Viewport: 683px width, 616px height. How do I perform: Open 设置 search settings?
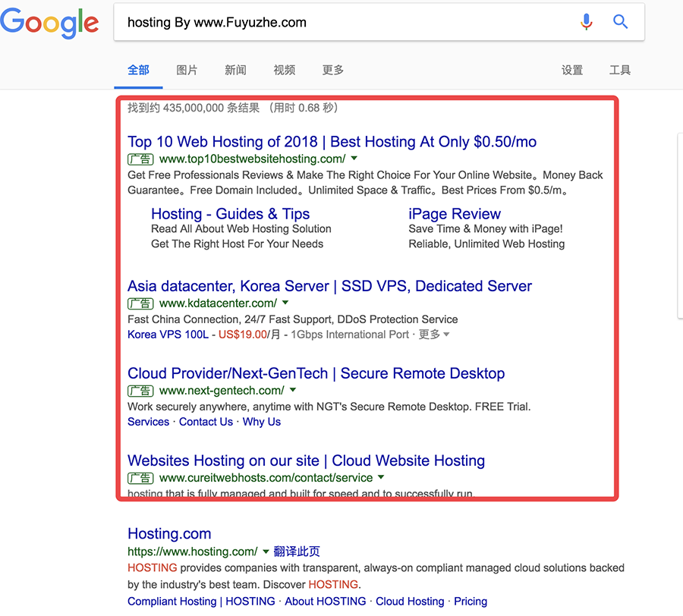click(x=572, y=70)
